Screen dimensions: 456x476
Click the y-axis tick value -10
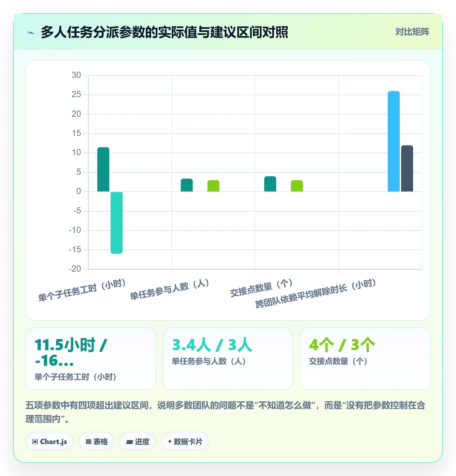(x=75, y=230)
